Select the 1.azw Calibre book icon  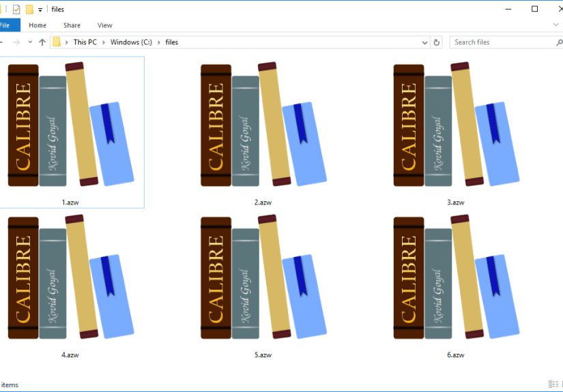click(x=71, y=124)
